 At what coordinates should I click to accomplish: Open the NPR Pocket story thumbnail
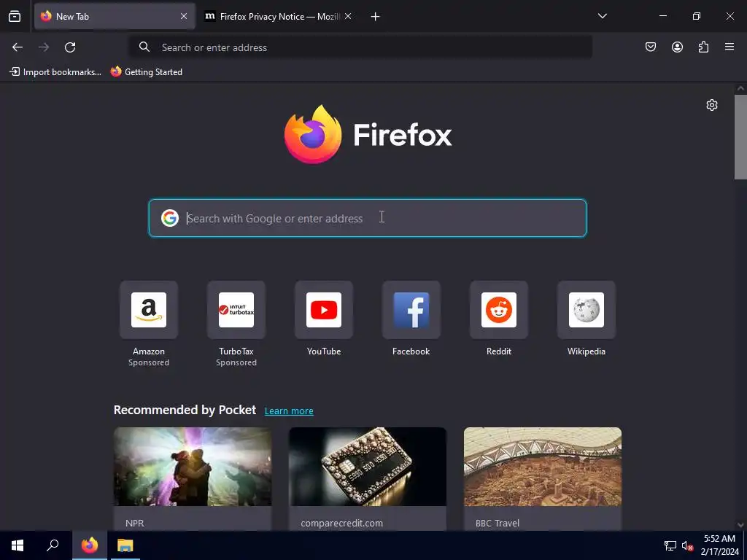[x=193, y=467]
